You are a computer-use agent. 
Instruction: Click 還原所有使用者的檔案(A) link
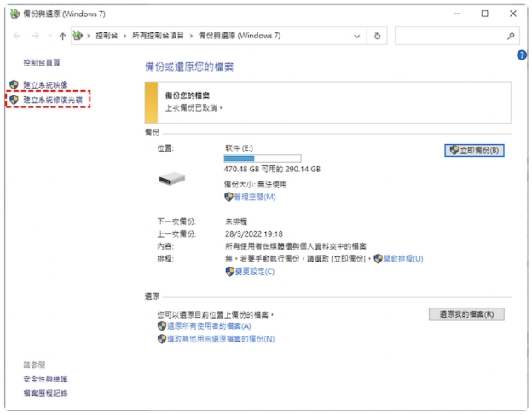pos(209,326)
